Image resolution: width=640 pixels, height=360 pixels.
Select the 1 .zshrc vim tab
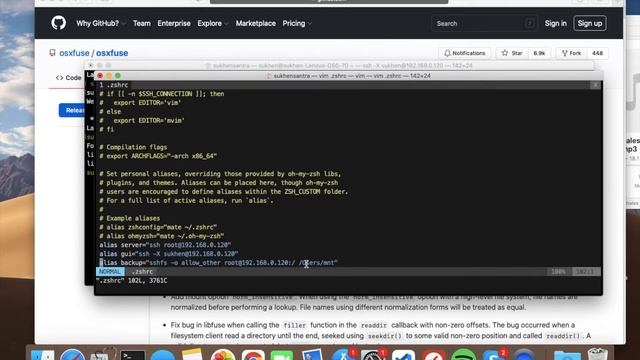pyautogui.click(x=114, y=85)
